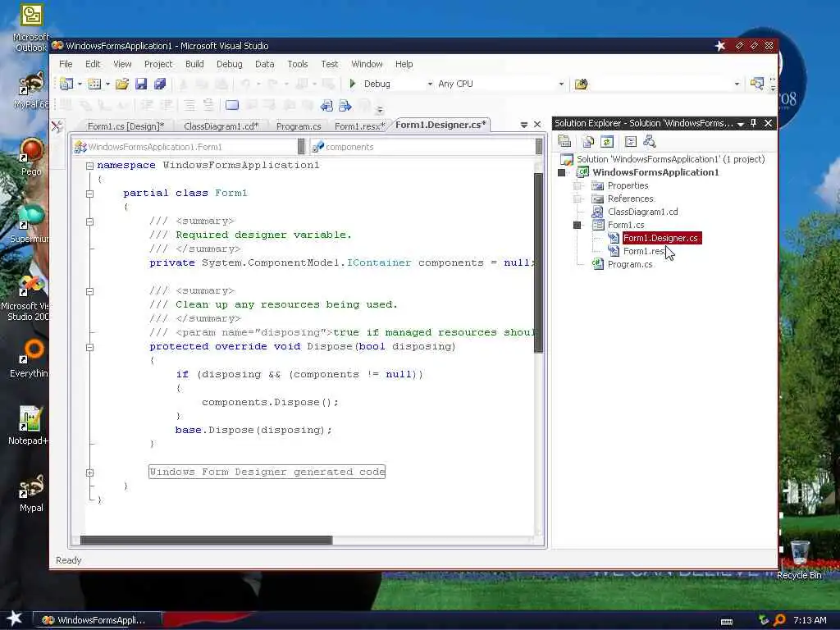
Task: Collapse the namespace WindowsFormsApplication1 code block
Action: coord(90,166)
